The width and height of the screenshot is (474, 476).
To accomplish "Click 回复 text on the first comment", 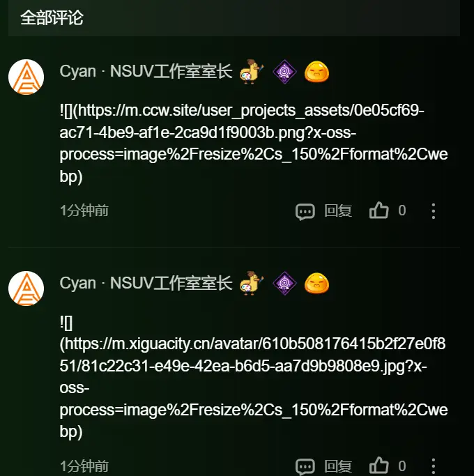I will coord(338,210).
